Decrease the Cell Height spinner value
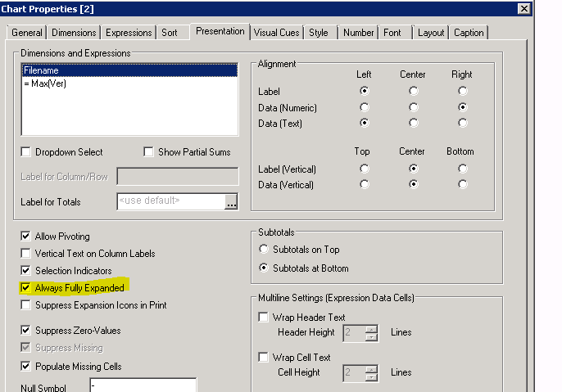 tap(371, 376)
